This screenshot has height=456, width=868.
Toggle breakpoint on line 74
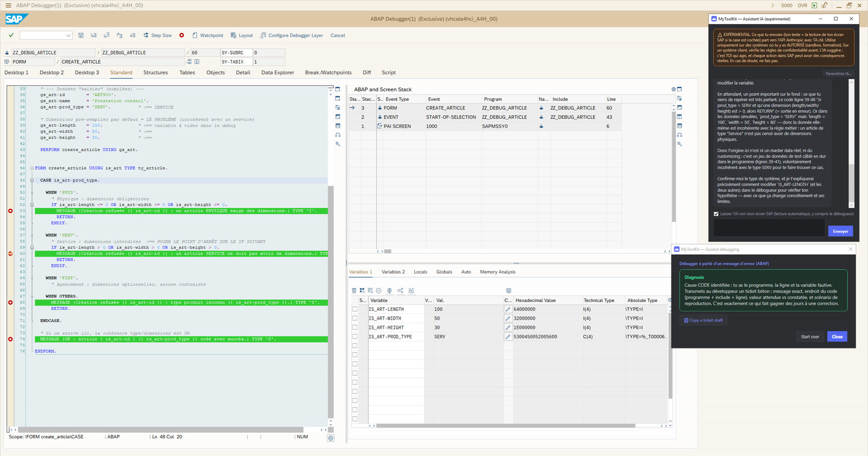11,339
